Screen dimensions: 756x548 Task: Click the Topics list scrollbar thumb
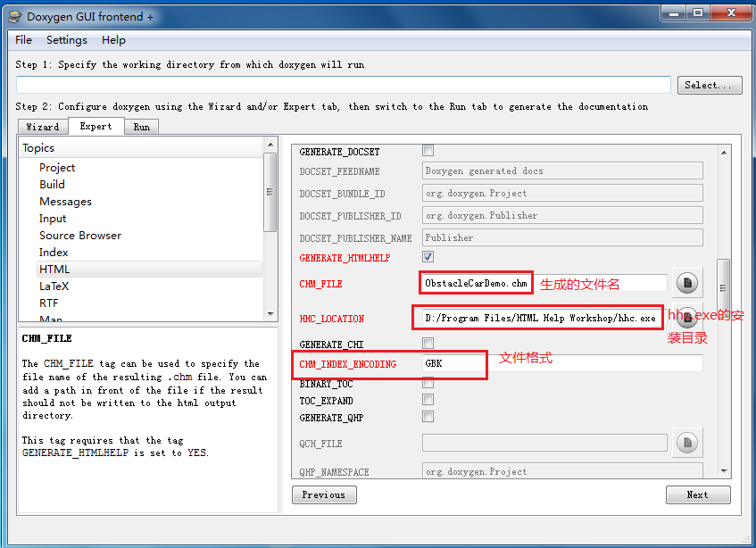270,192
